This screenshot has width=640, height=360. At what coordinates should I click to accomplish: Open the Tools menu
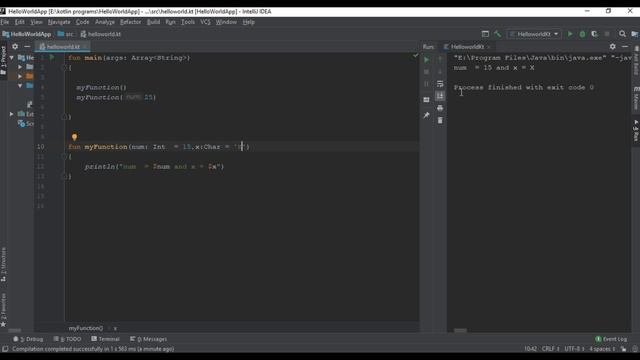(188, 22)
